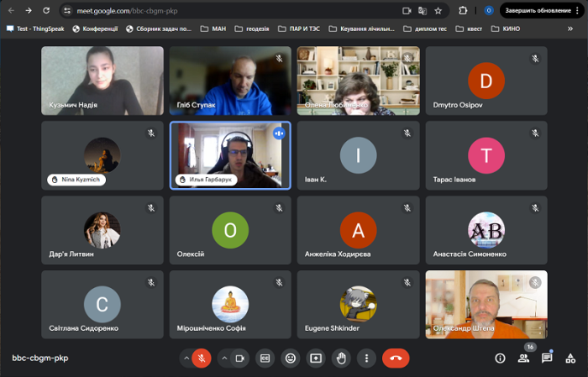
Task: Open the activities icon in bottom right
Action: 570,358
